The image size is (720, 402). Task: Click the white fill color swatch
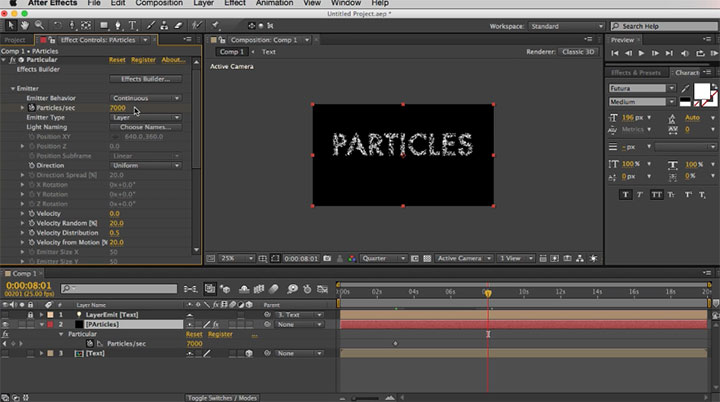(701, 91)
